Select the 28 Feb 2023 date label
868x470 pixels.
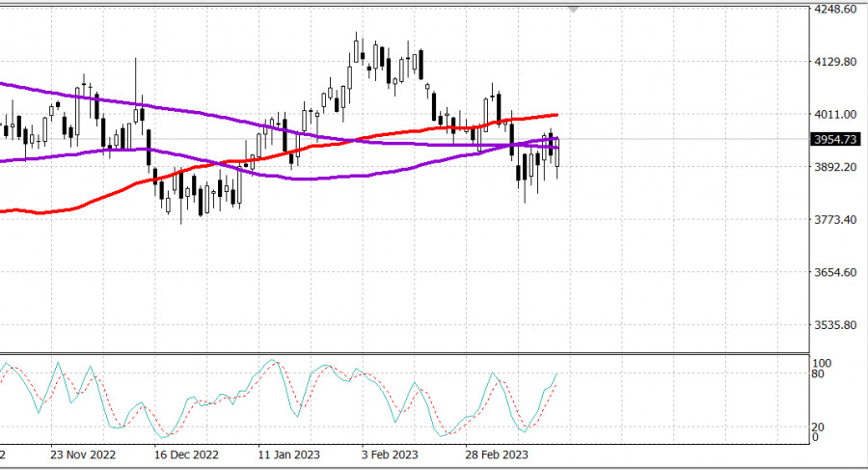pyautogui.click(x=496, y=454)
